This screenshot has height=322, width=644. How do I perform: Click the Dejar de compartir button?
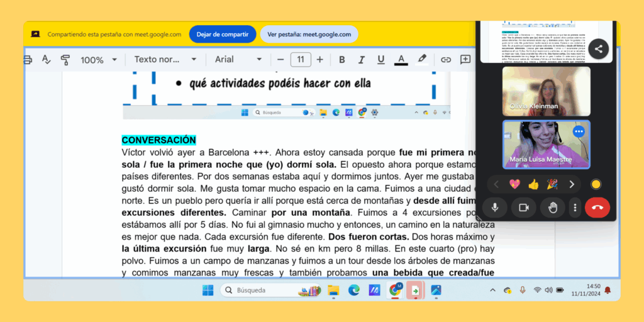(222, 34)
